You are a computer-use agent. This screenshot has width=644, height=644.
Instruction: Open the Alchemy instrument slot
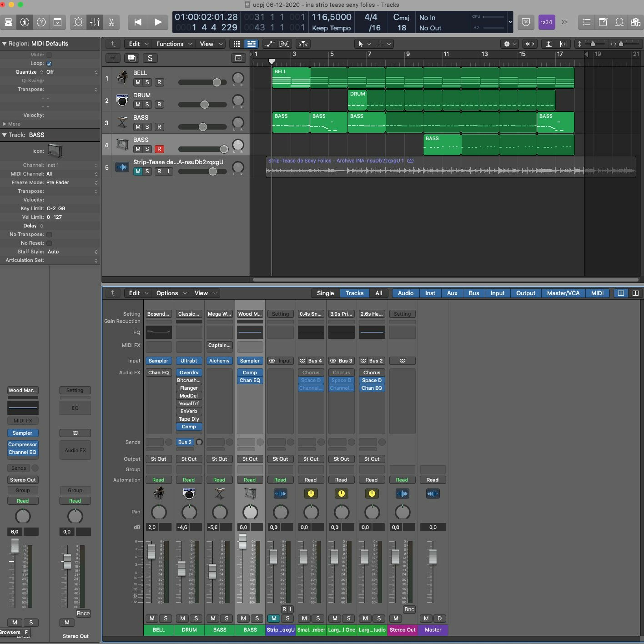pos(219,361)
